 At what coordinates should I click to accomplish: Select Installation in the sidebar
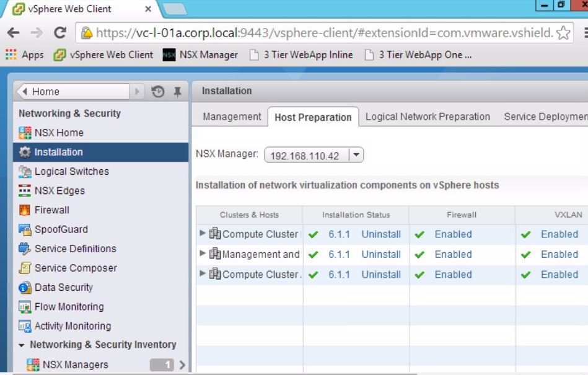(100, 152)
